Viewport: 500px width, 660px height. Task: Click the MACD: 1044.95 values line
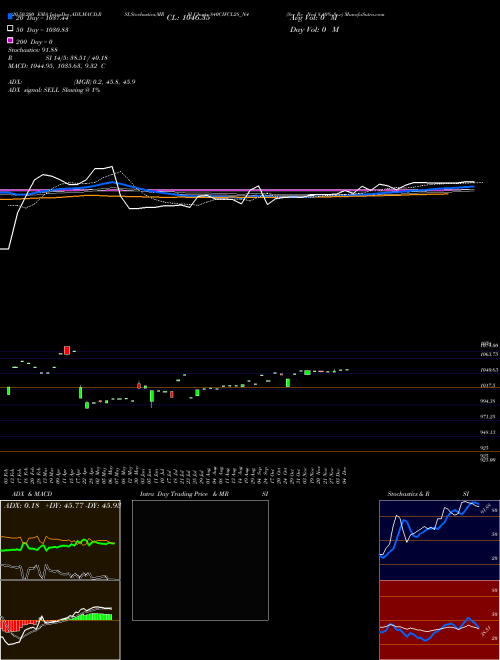(x=57, y=66)
